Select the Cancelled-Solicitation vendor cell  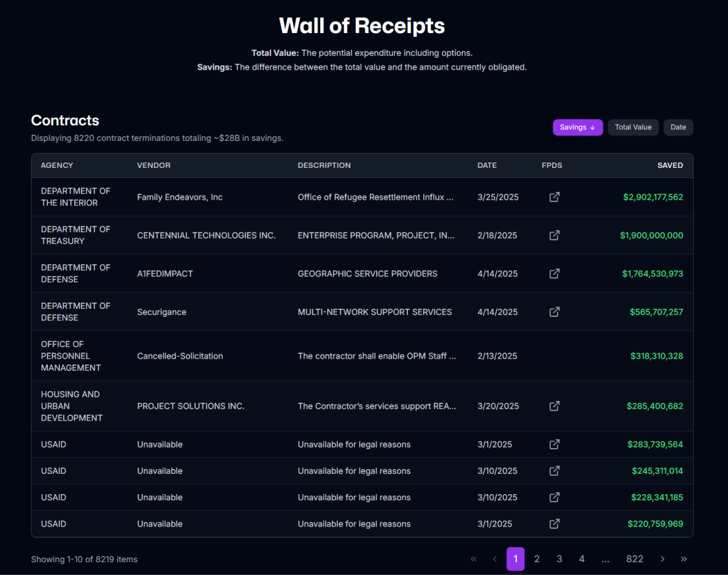pyautogui.click(x=180, y=356)
